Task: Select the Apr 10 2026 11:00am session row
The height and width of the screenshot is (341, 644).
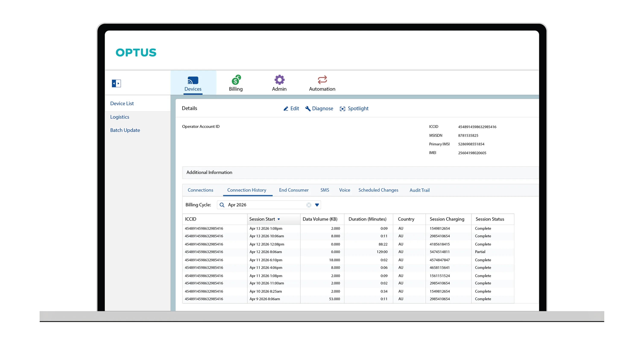Action: (x=348, y=283)
